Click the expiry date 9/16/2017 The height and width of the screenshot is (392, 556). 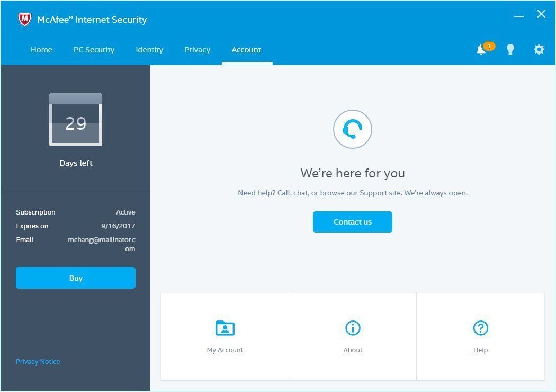pyautogui.click(x=118, y=226)
